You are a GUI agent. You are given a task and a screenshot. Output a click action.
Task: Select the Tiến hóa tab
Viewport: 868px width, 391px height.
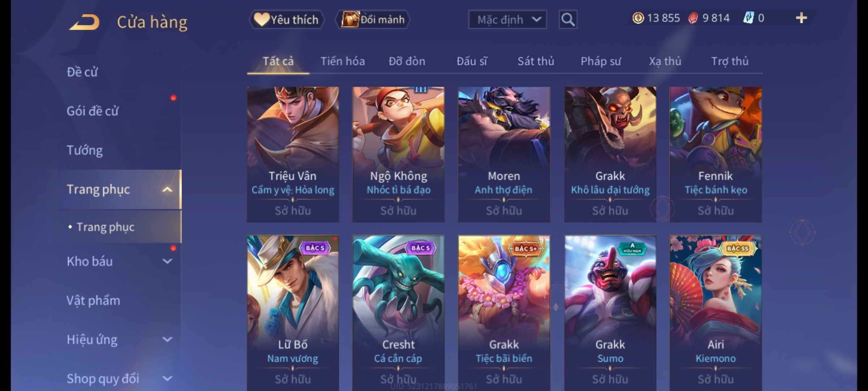click(342, 61)
